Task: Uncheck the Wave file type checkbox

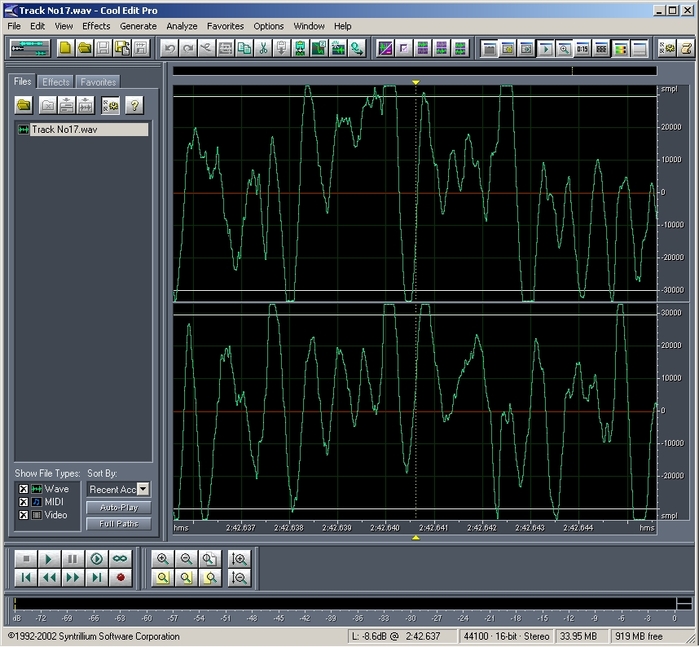Action: (x=24, y=489)
